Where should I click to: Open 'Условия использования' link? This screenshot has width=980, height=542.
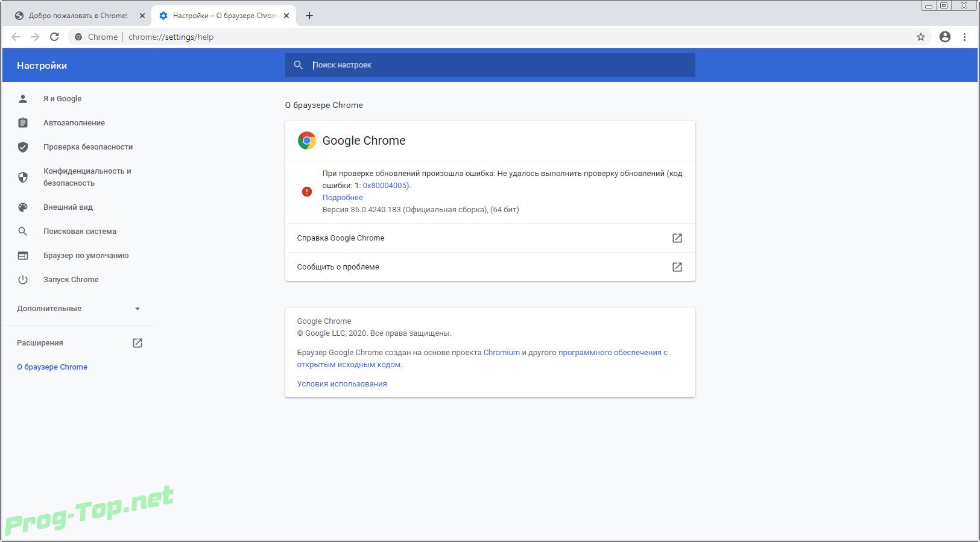[x=342, y=383]
